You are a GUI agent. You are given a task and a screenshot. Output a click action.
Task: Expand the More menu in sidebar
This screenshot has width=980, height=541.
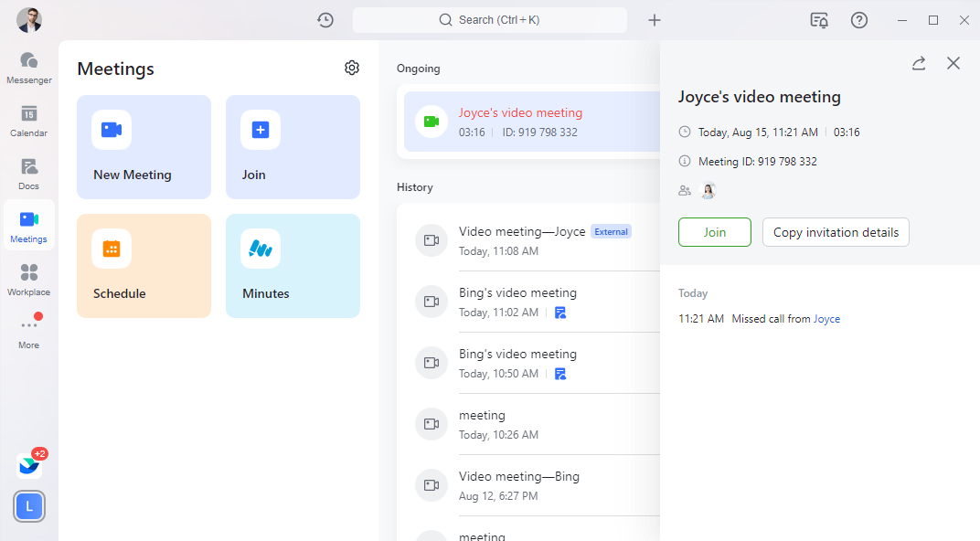pos(29,332)
